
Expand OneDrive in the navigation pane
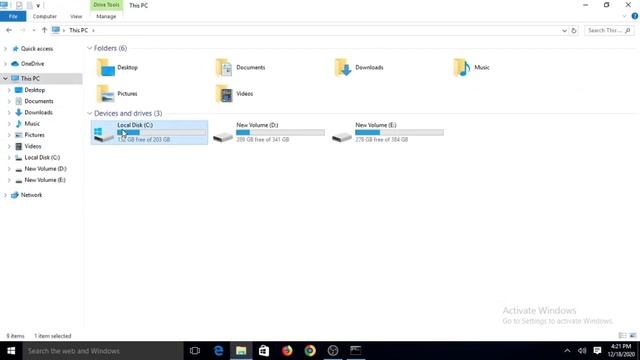click(x=5, y=64)
